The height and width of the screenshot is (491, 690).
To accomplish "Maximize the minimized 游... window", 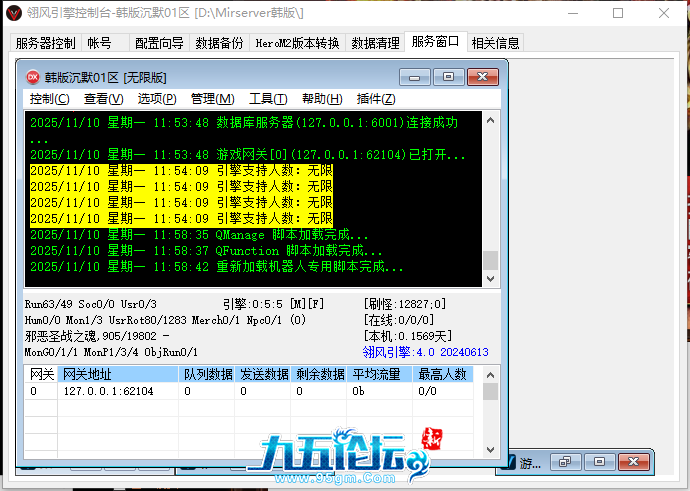I will [x=599, y=462].
